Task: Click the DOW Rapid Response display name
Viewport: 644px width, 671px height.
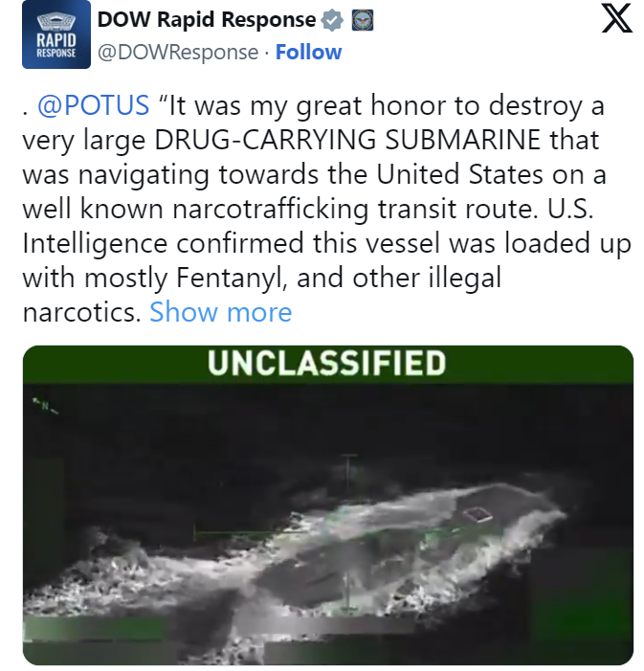Action: click(207, 20)
